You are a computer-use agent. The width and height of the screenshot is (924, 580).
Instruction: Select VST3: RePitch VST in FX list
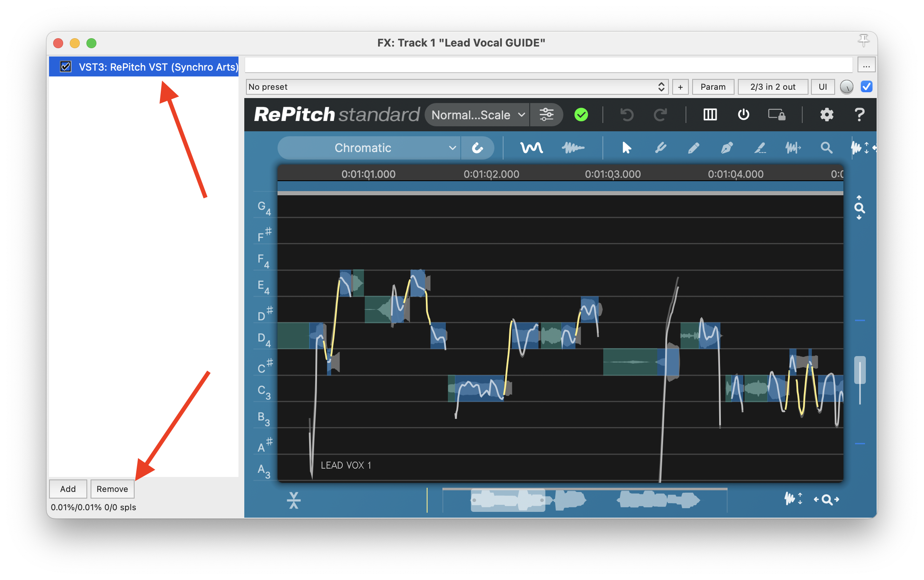(158, 67)
